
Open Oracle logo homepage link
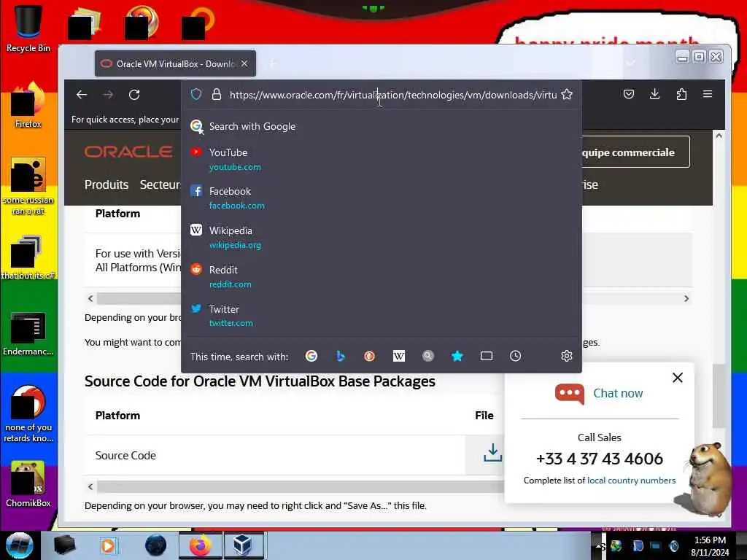[128, 152]
